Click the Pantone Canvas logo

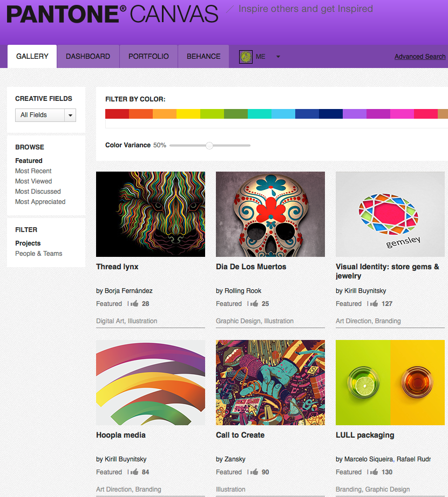click(112, 14)
